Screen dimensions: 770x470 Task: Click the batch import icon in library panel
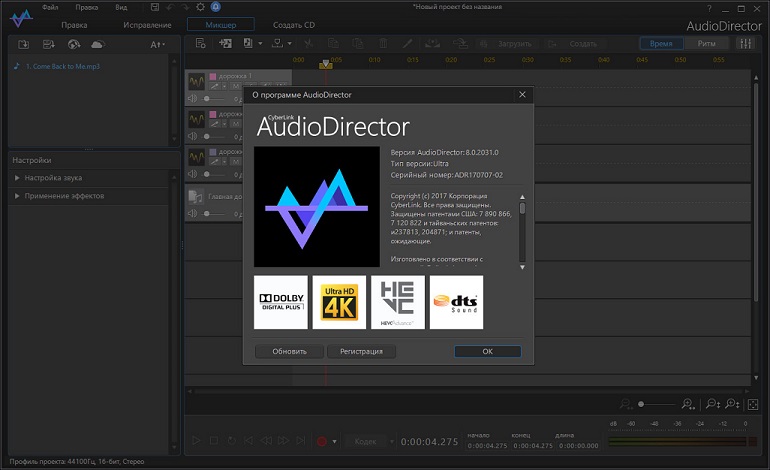tap(49, 45)
